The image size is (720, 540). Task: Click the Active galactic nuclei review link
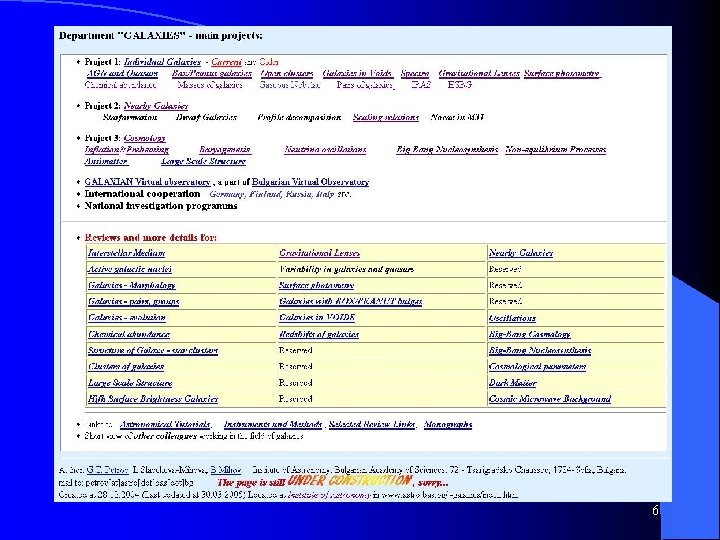click(129, 269)
